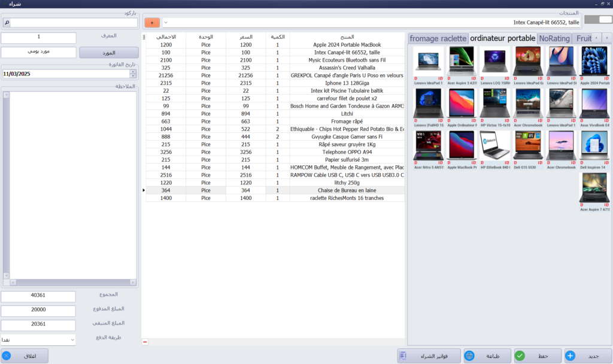The image size is (613, 364).
Task: Click the paid amount field showing 20000
Action: click(x=38, y=311)
